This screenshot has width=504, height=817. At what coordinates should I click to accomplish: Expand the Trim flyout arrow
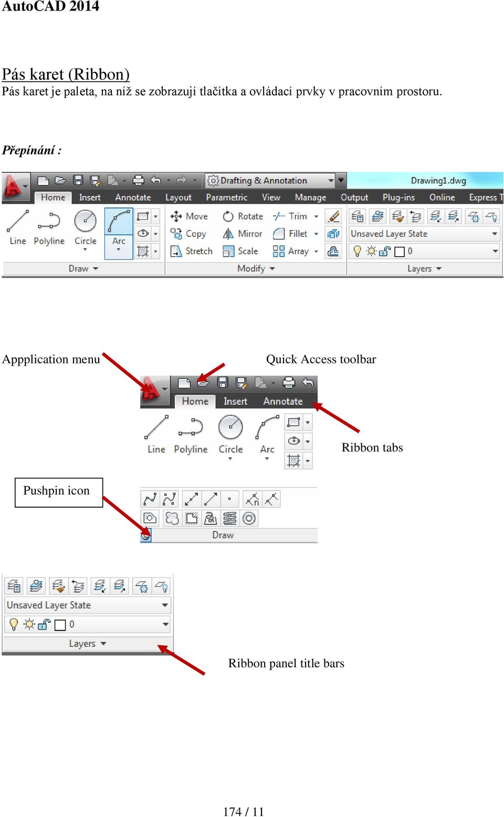pyautogui.click(x=316, y=216)
